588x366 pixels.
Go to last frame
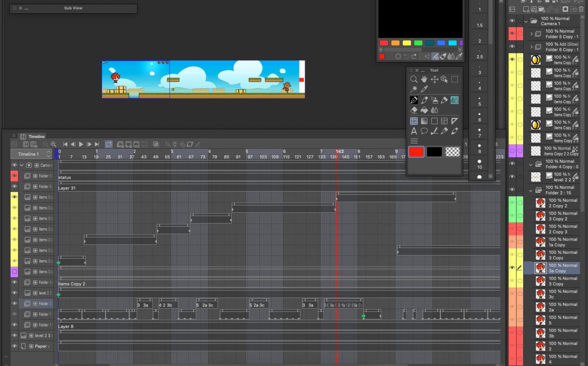click(x=97, y=144)
